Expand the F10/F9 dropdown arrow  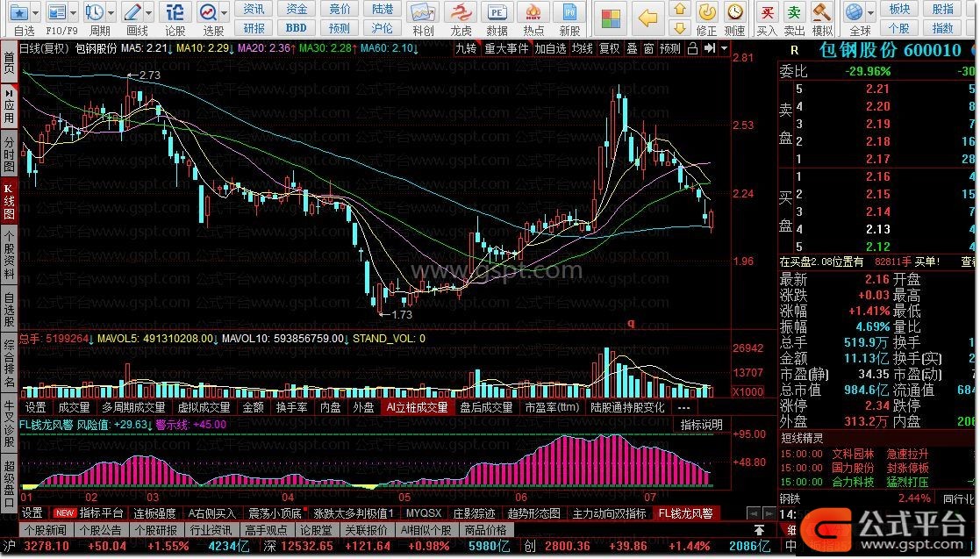coord(73,12)
